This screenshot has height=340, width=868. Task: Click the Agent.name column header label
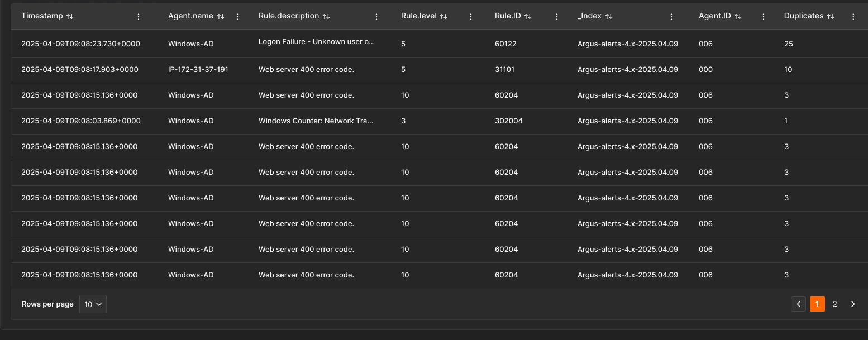pos(190,16)
